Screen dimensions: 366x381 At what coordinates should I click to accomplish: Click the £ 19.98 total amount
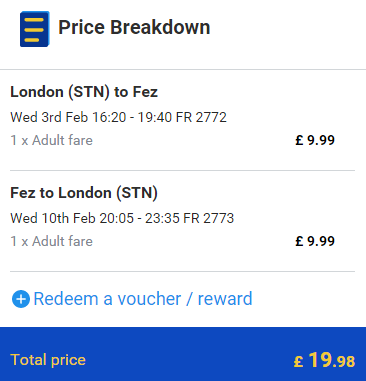pyautogui.click(x=324, y=360)
